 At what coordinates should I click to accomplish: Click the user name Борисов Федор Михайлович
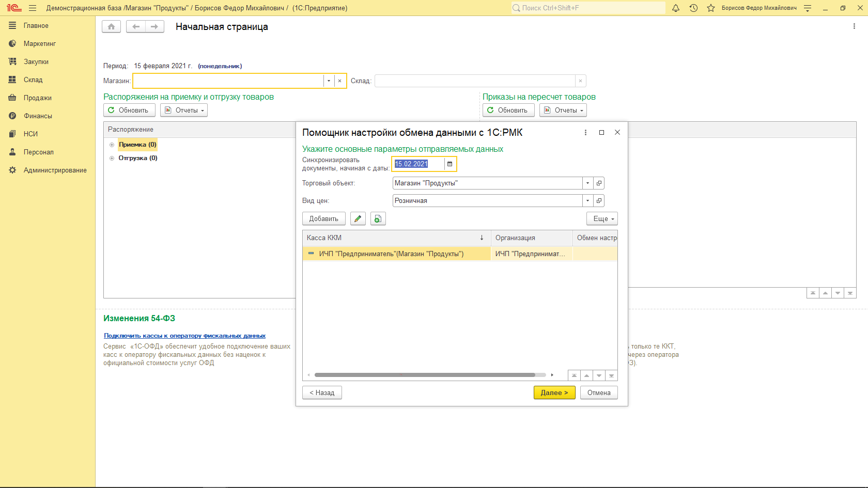pos(759,8)
